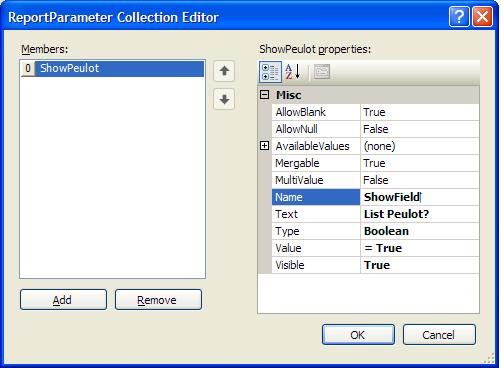Sort properties alphabetically
The width and height of the screenshot is (501, 368).
click(293, 72)
